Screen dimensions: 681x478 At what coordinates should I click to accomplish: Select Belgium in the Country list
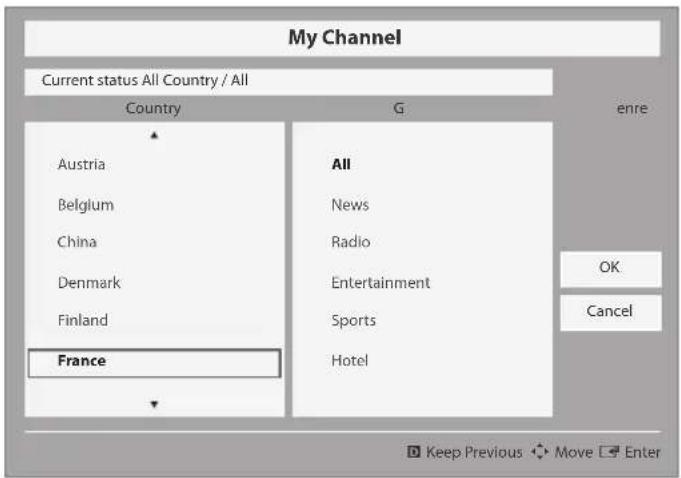click(x=86, y=204)
